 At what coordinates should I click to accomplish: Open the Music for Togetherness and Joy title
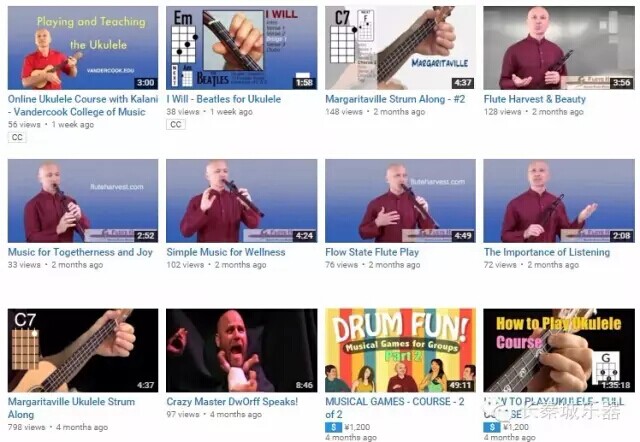tap(80, 252)
